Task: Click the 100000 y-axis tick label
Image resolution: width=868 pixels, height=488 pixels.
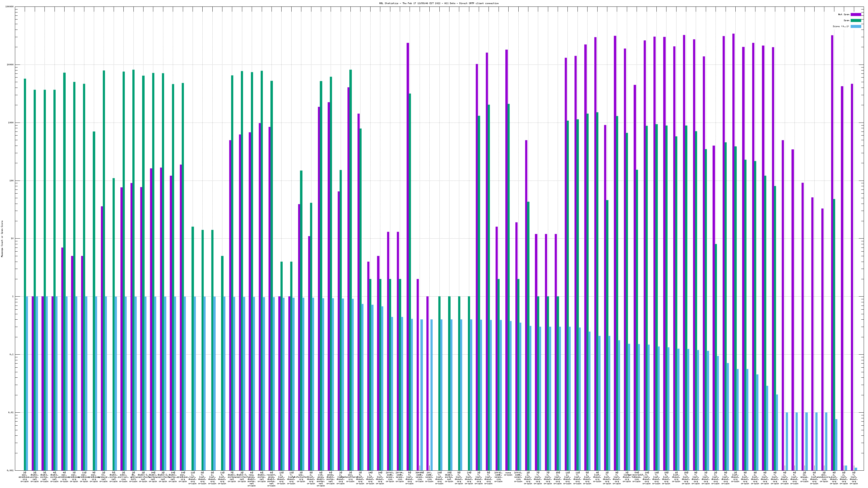Action: click(x=10, y=7)
